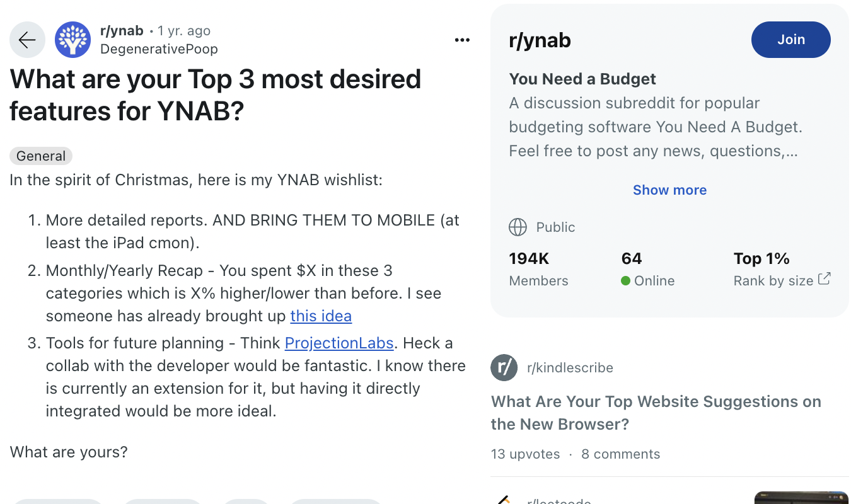Open the kindlescribe browser suggestions post
Viewport: 851px width, 504px height.
point(656,413)
